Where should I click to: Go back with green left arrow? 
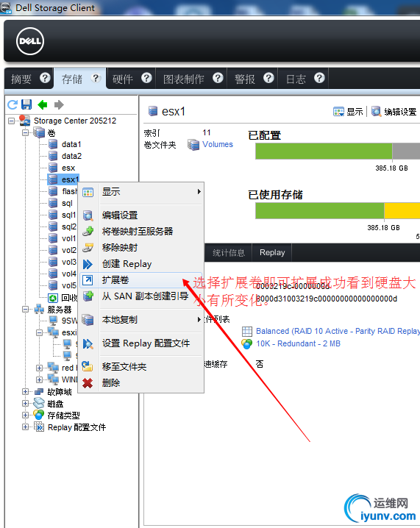tap(43, 104)
